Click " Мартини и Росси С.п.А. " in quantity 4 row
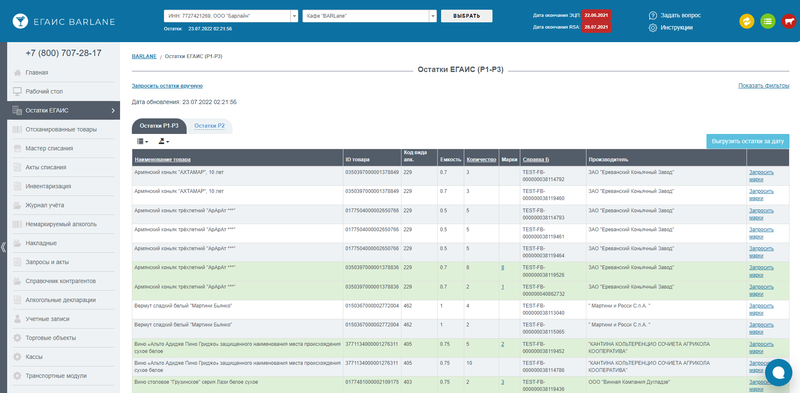 619,306
